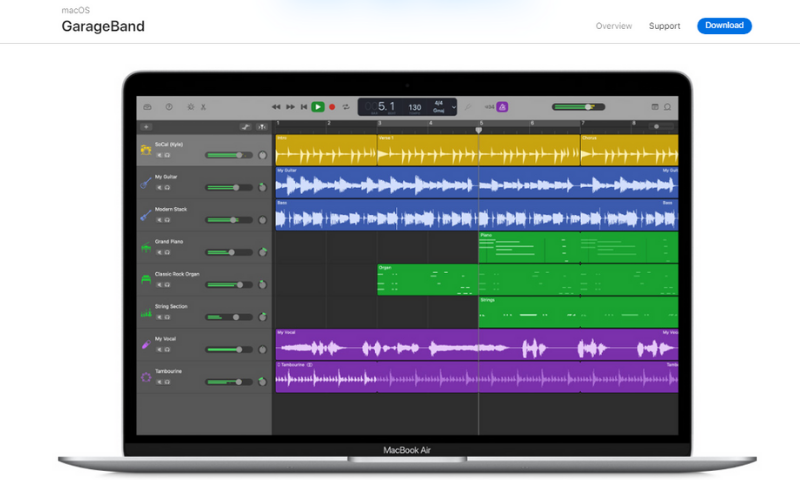Open the Library panel icon
800x500 pixels.
click(147, 107)
